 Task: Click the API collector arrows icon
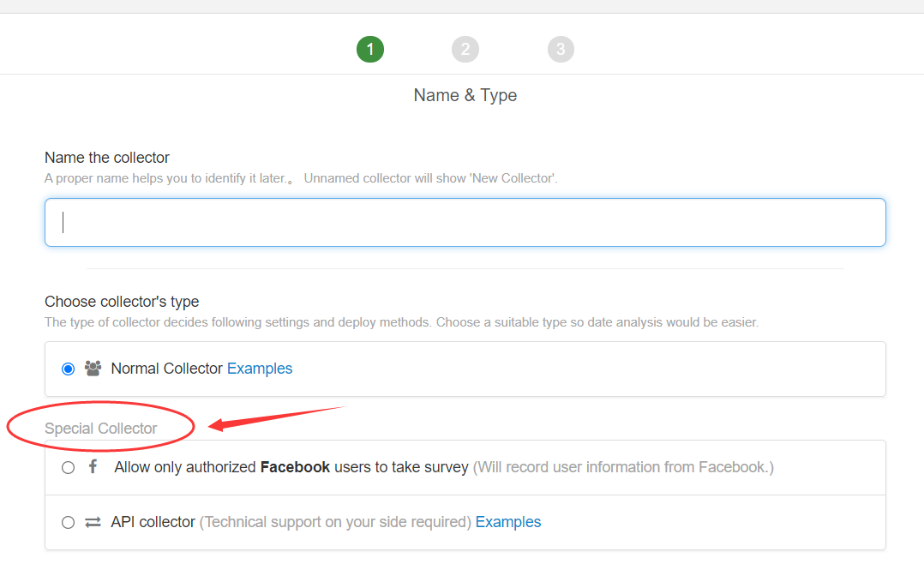(x=93, y=522)
